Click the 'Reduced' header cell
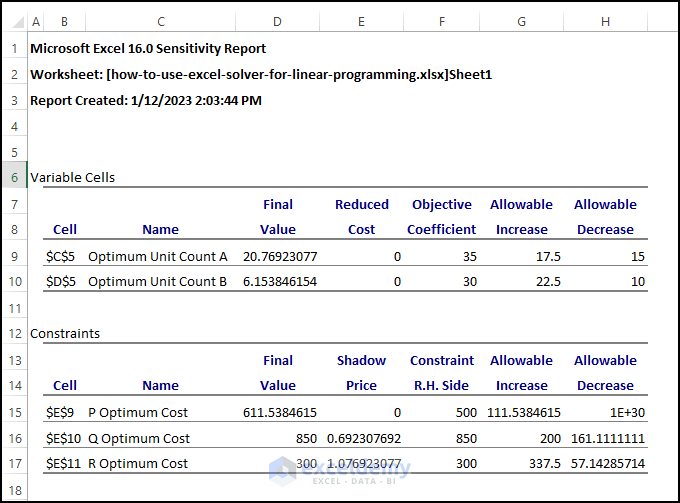680x503 pixels. [362, 204]
